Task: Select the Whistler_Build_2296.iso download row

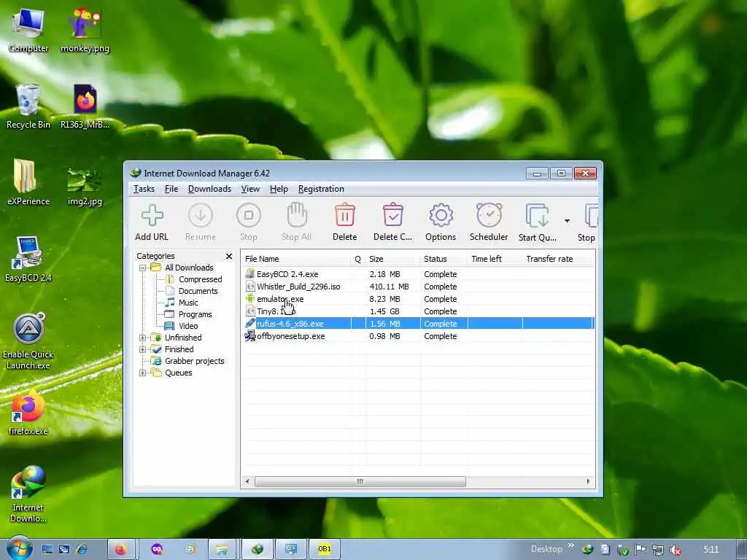Action: pyautogui.click(x=418, y=287)
